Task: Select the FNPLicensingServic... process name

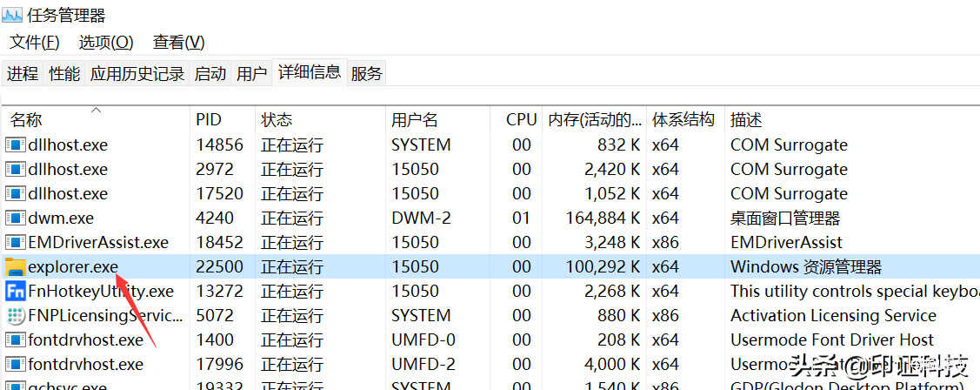Action: point(106,316)
